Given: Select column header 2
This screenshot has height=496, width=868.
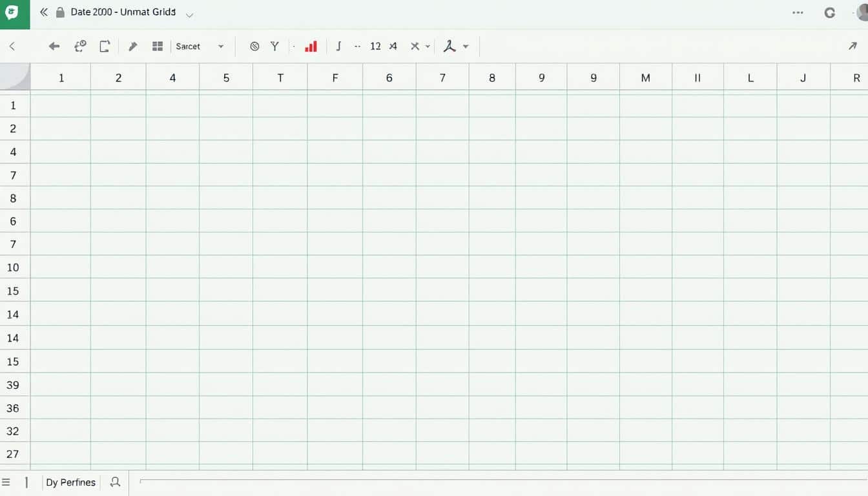Looking at the screenshot, I should click(x=118, y=77).
